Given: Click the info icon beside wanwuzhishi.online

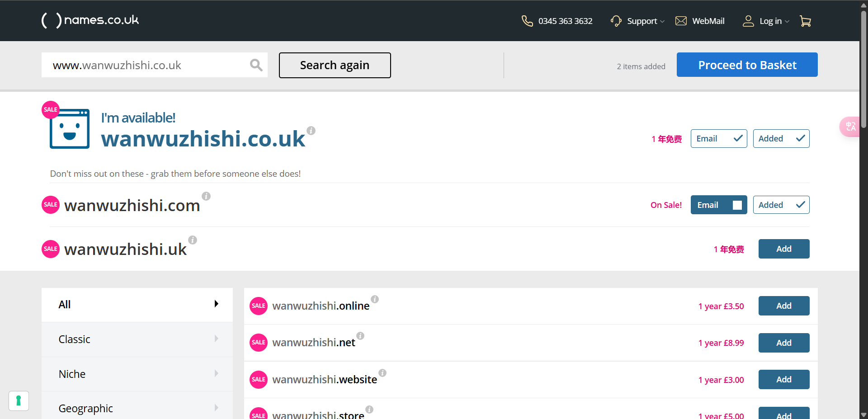Looking at the screenshot, I should 375,299.
